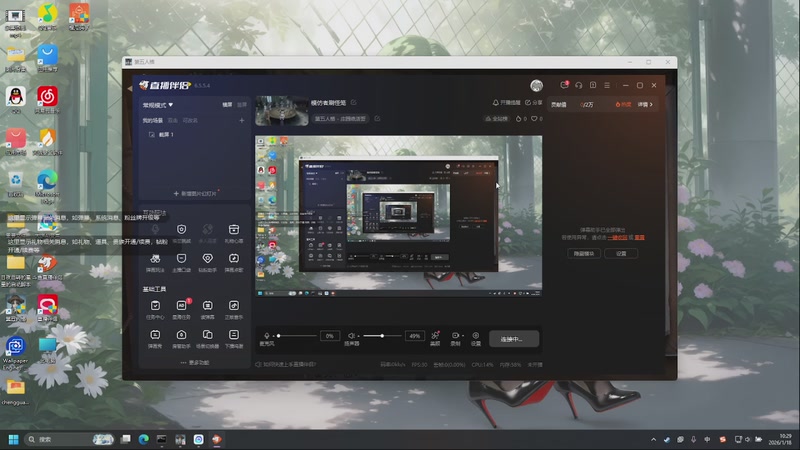The image size is (800, 450).
Task: Open the shield icon tool in interactive tools
Action: tap(181, 233)
